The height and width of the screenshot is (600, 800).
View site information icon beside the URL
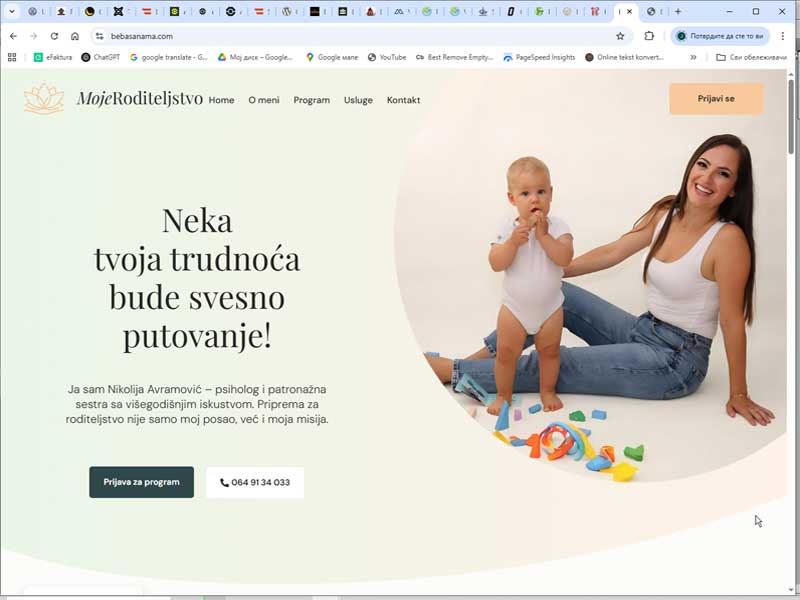tap(99, 36)
